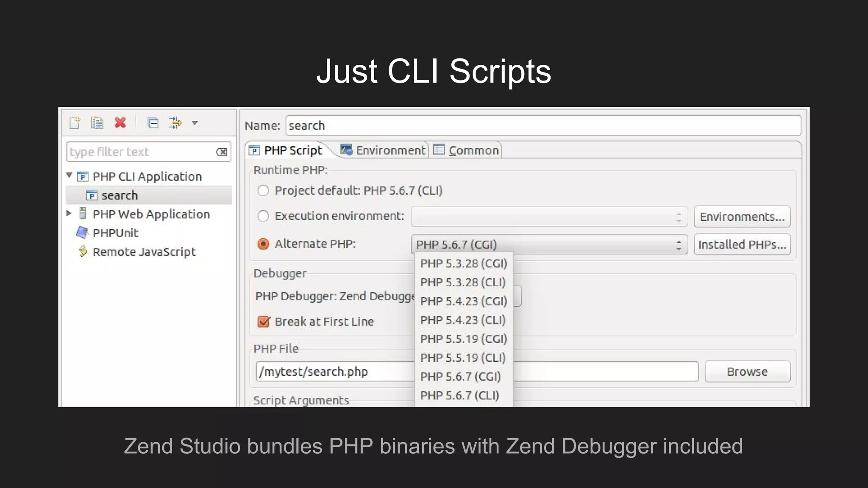This screenshot has height=488, width=868.
Task: Click the PHP Web Application server icon
Action: pos(83,213)
